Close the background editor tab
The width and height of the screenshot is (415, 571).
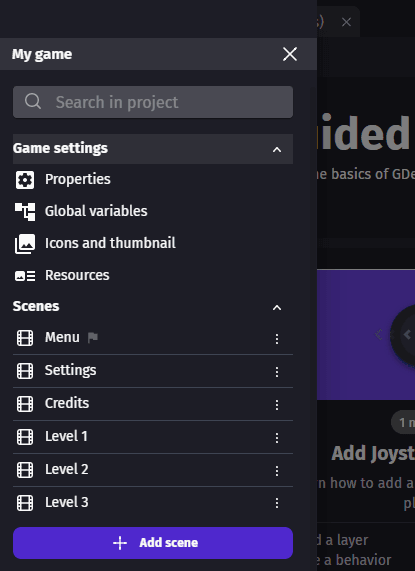pyautogui.click(x=346, y=22)
